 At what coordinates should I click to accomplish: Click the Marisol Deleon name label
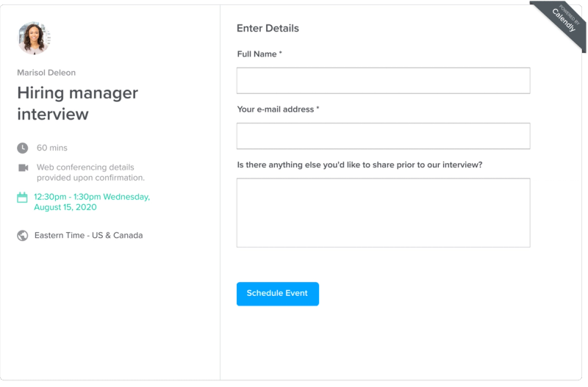tap(46, 73)
